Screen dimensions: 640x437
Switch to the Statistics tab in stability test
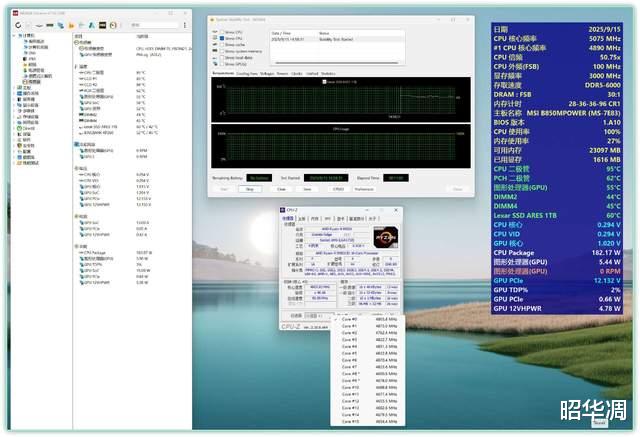[329, 73]
